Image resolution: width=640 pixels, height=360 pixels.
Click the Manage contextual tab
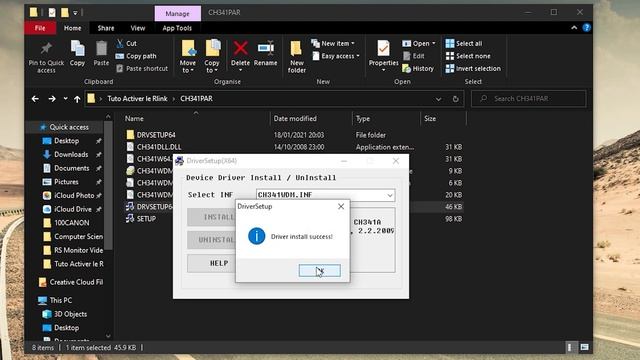point(178,13)
